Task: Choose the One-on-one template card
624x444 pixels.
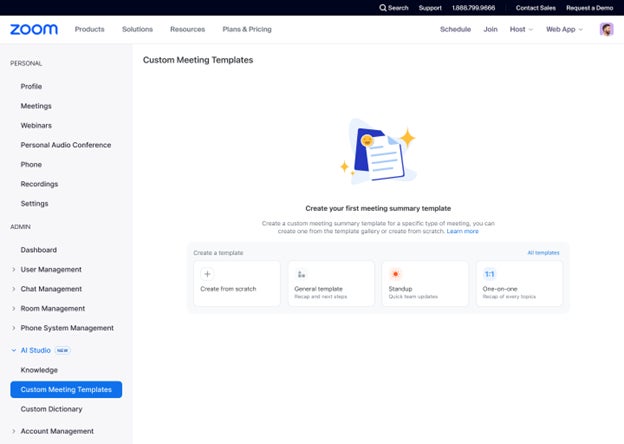Action: point(519,283)
